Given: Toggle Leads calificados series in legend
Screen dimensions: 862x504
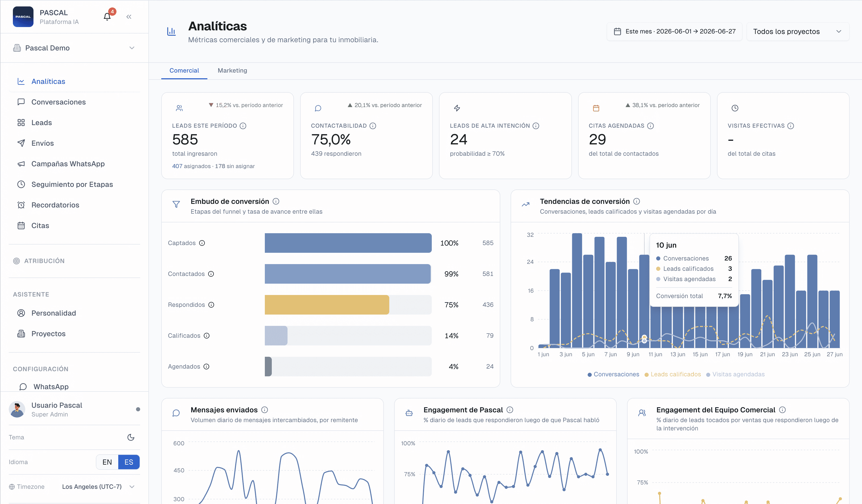Looking at the screenshot, I should 672,374.
